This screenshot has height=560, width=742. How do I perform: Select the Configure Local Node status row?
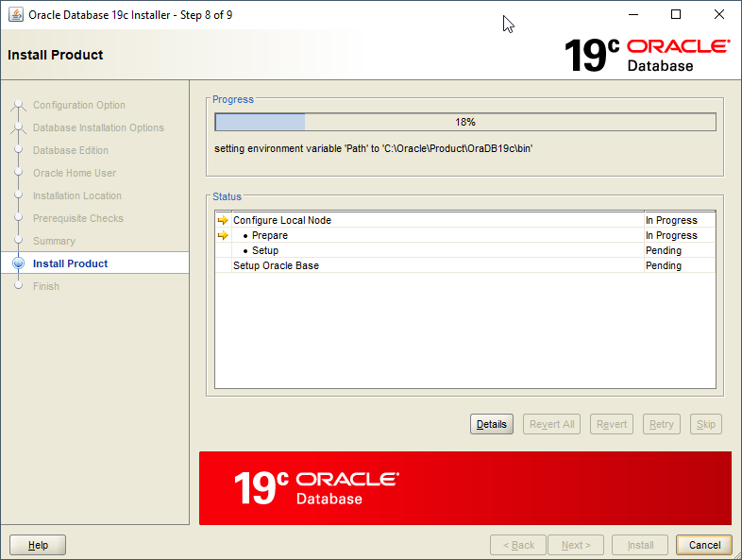[x=465, y=220]
